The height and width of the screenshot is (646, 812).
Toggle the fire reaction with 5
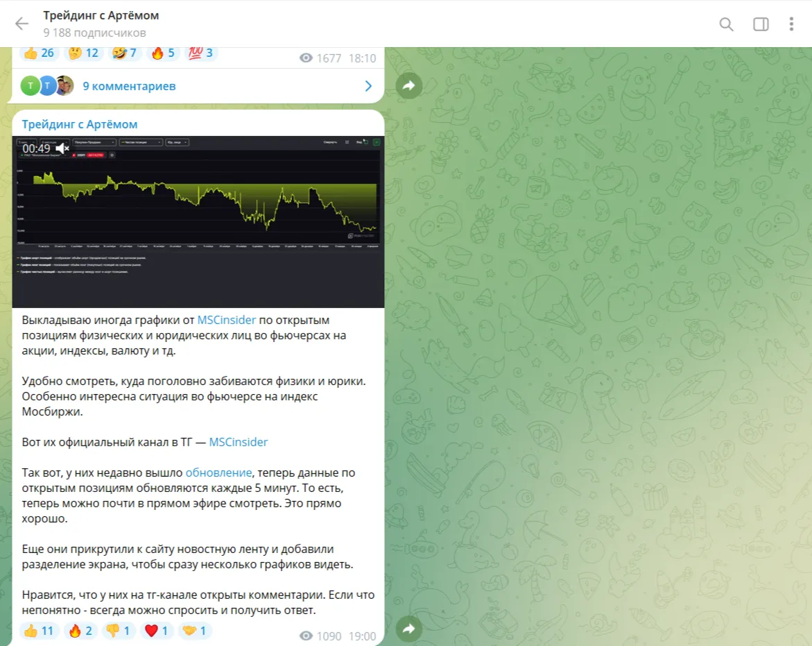pyautogui.click(x=162, y=53)
